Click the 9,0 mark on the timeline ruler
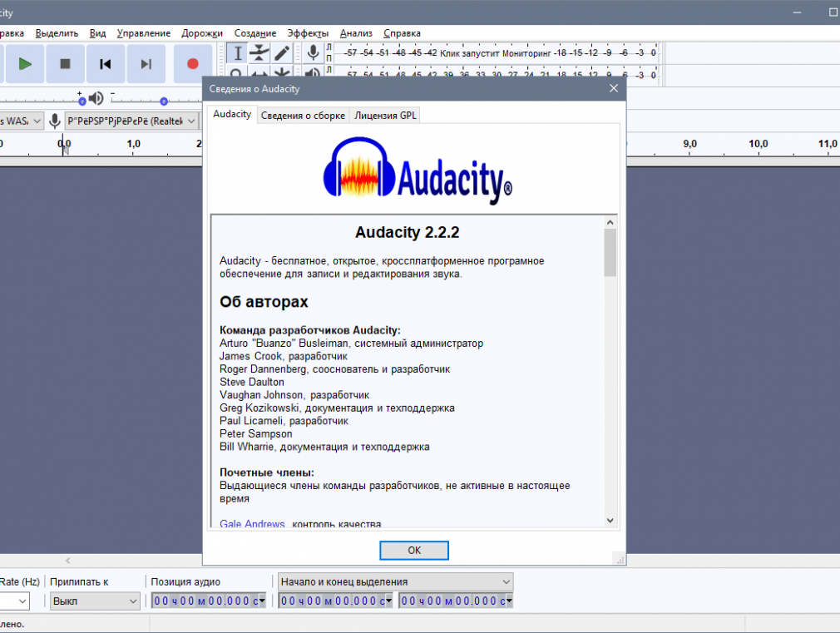 (x=690, y=144)
